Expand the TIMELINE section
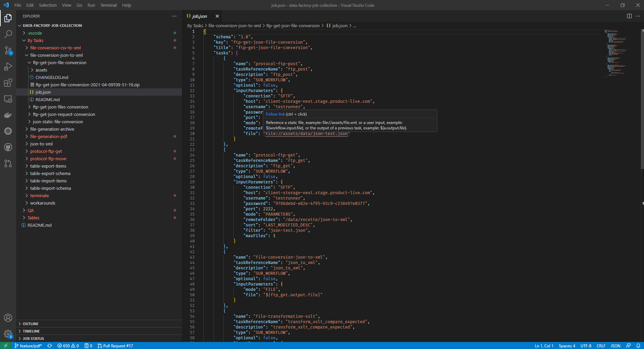The image size is (644, 349). pyautogui.click(x=31, y=331)
